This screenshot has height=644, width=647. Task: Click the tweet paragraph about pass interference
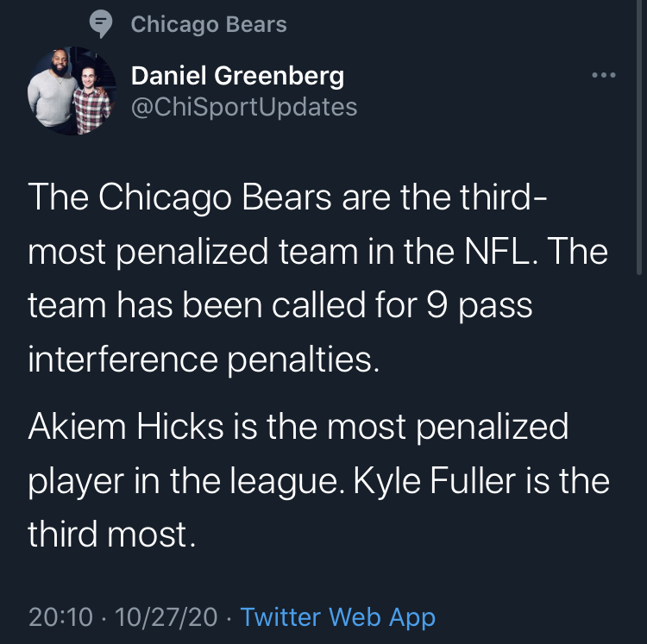(317, 278)
